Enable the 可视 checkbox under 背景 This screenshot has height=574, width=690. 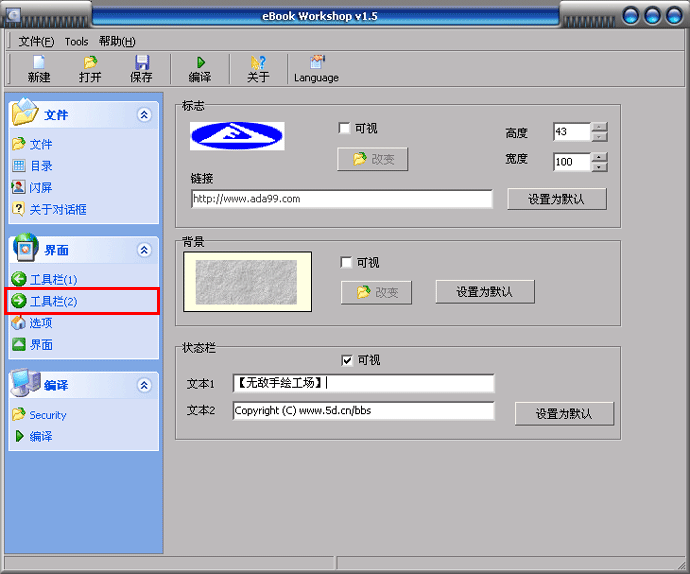pyautogui.click(x=346, y=263)
